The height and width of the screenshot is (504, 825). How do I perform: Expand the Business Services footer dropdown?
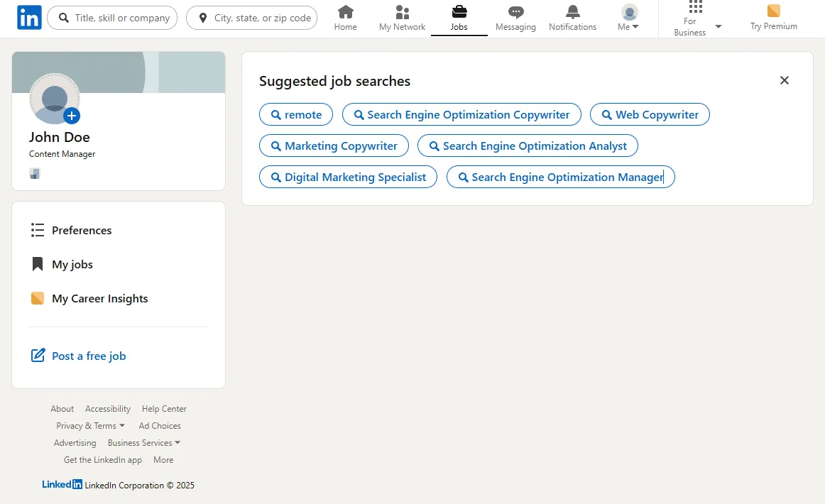(143, 442)
